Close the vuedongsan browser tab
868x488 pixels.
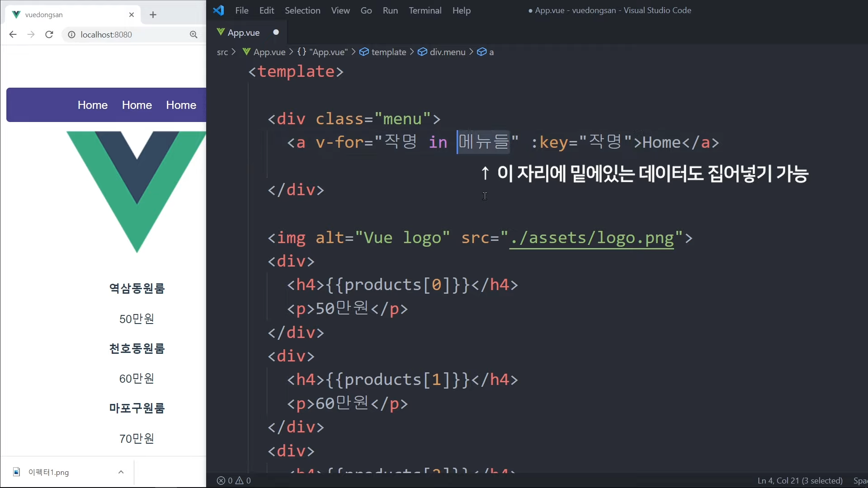click(132, 15)
